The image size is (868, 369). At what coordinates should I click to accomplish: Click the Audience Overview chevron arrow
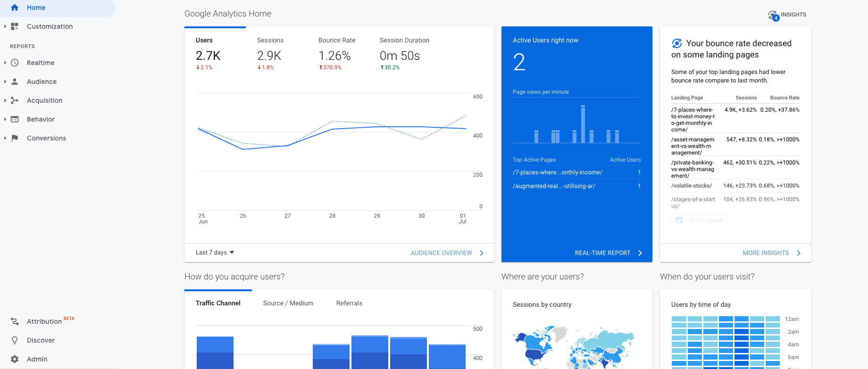pos(482,253)
